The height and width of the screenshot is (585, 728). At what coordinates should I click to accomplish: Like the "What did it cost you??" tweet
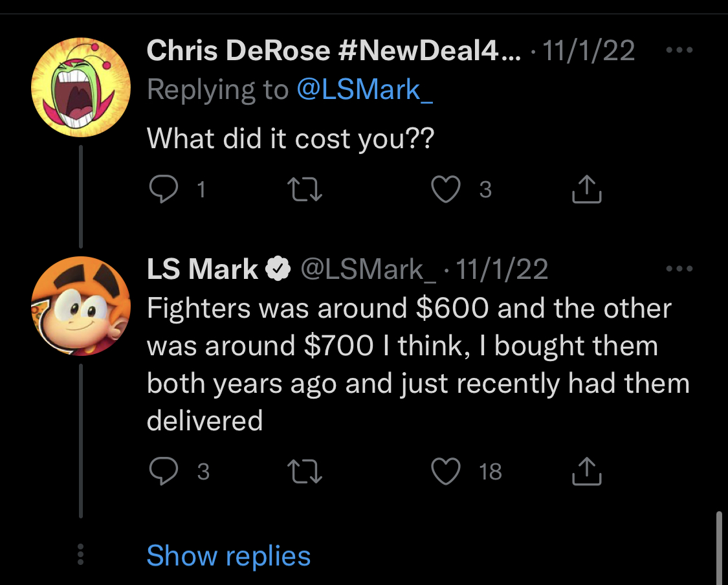coord(446,189)
